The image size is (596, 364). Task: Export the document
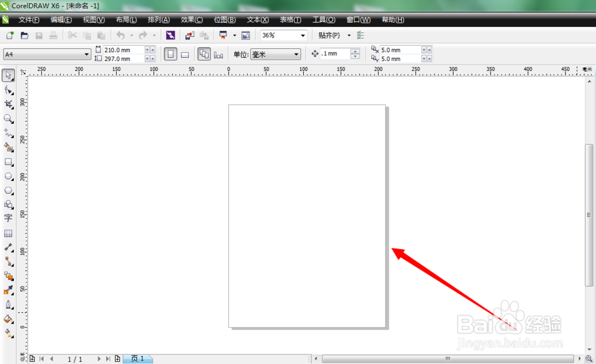point(204,35)
